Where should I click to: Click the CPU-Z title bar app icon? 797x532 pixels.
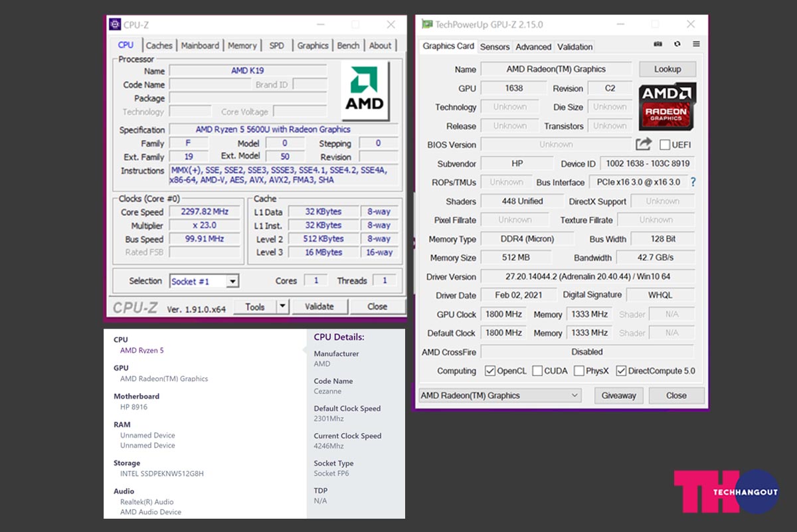tap(114, 25)
